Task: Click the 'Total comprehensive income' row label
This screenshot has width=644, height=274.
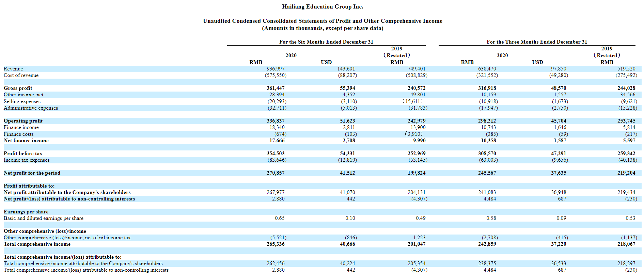Action: (x=37, y=244)
